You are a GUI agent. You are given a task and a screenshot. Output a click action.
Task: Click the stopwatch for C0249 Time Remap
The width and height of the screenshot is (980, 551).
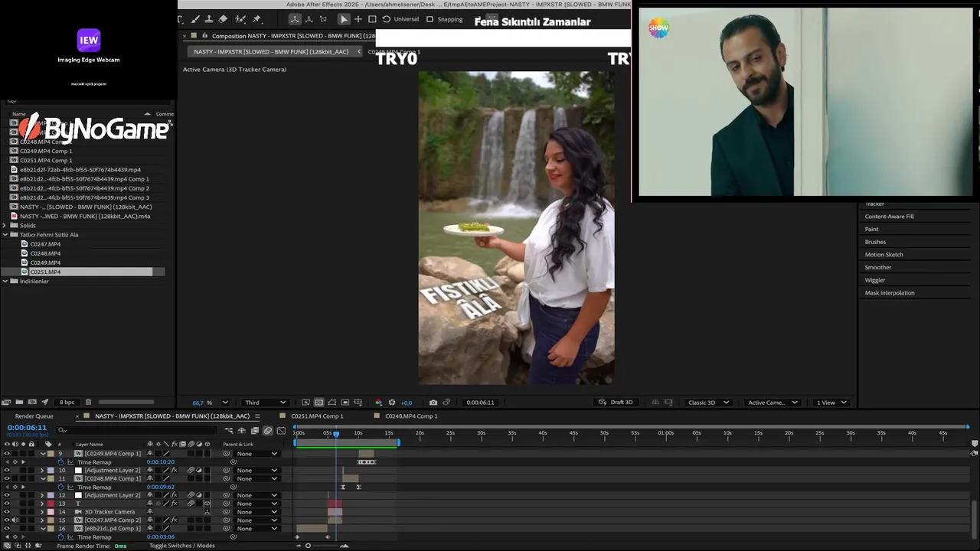point(60,462)
